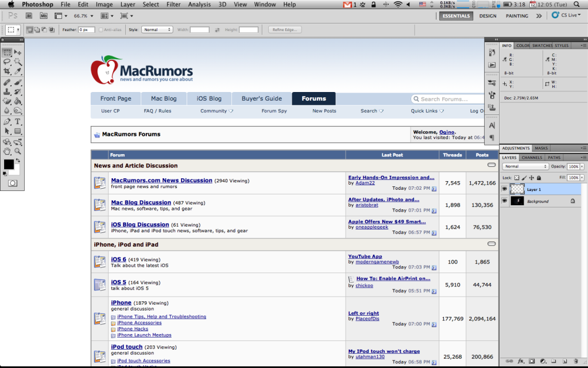Select the Clone Stamp tool

7,91
